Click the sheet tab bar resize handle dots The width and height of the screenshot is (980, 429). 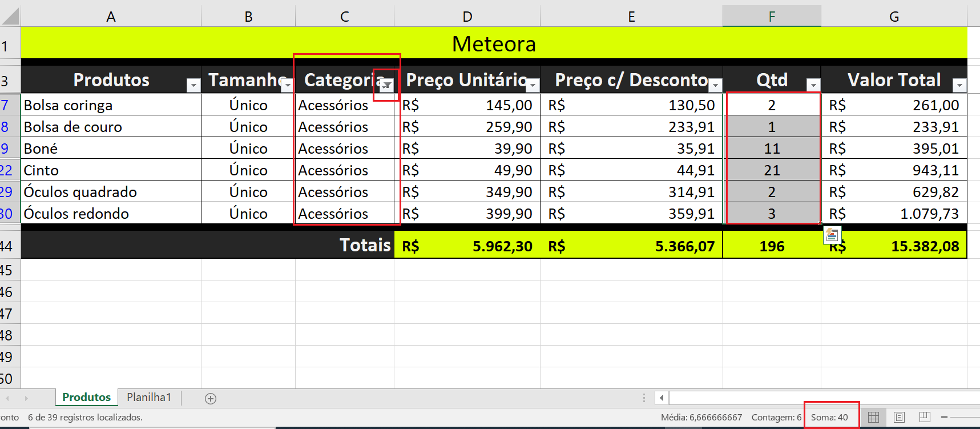point(644,398)
